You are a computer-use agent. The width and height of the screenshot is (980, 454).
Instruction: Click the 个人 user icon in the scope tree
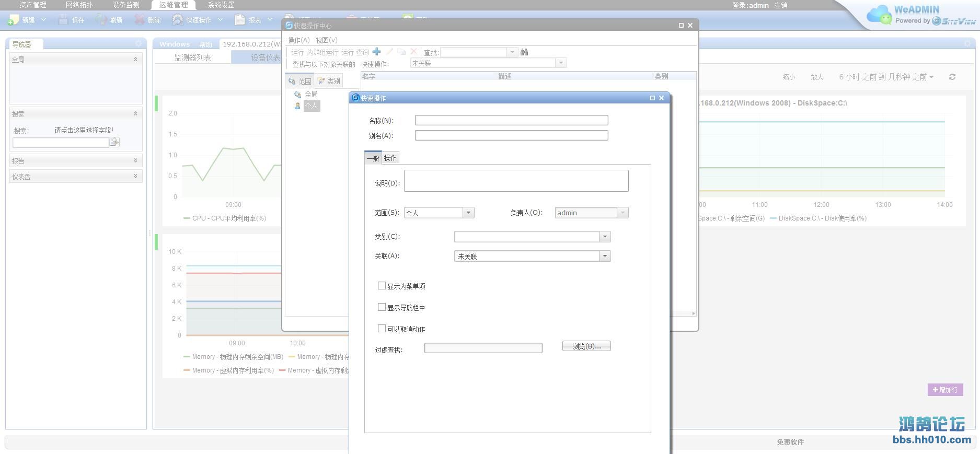(x=297, y=106)
